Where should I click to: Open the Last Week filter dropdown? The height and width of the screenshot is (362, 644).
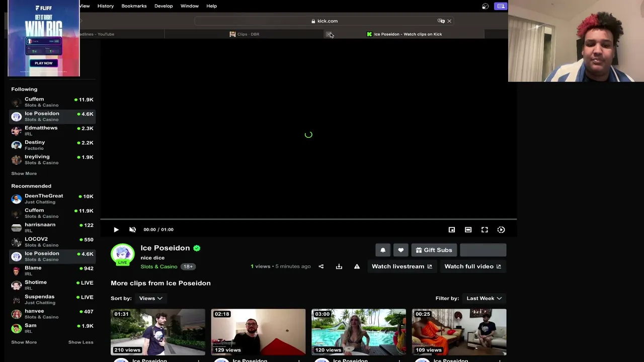pos(484,298)
